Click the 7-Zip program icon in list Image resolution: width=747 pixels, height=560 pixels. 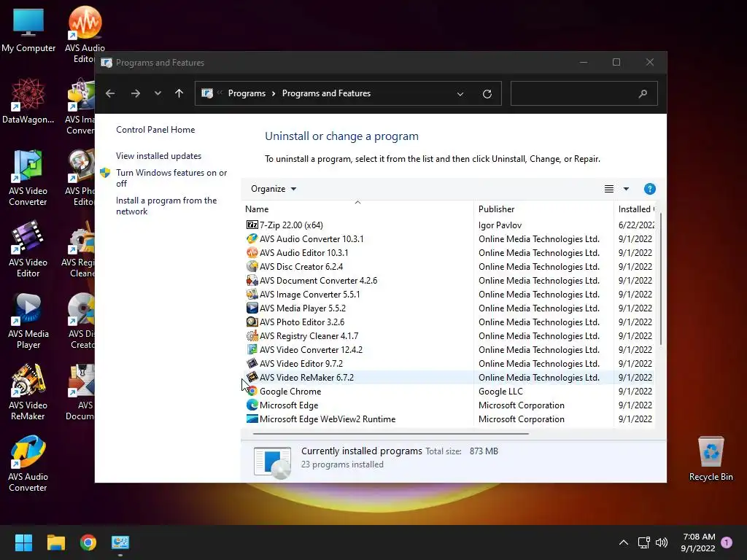click(252, 225)
